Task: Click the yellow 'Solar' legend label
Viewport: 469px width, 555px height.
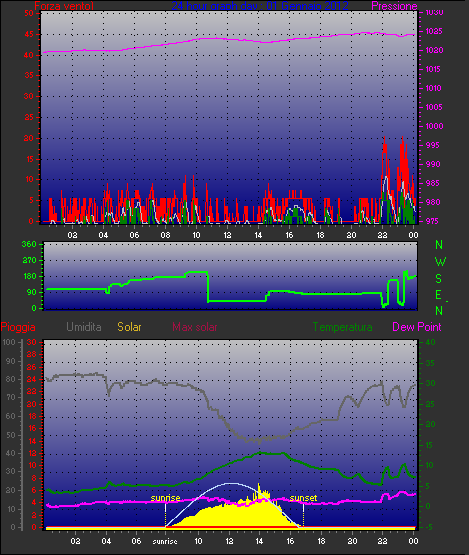Action: pos(129,327)
